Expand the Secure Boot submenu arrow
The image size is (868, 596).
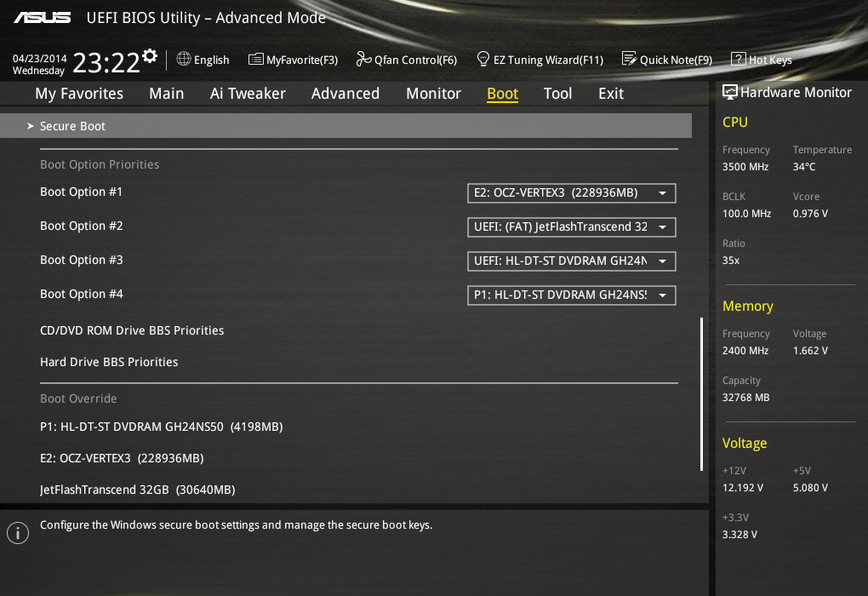tap(31, 126)
